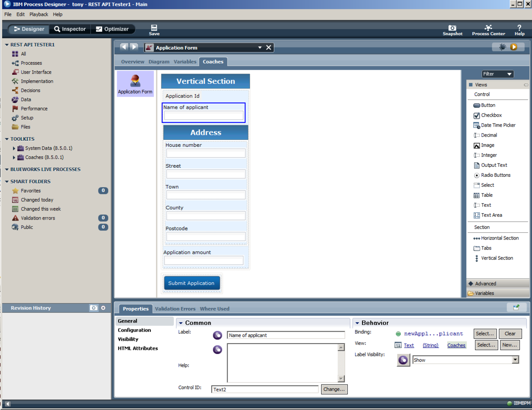Run service with orange play icon
This screenshot has width=532, height=410.
(513, 47)
